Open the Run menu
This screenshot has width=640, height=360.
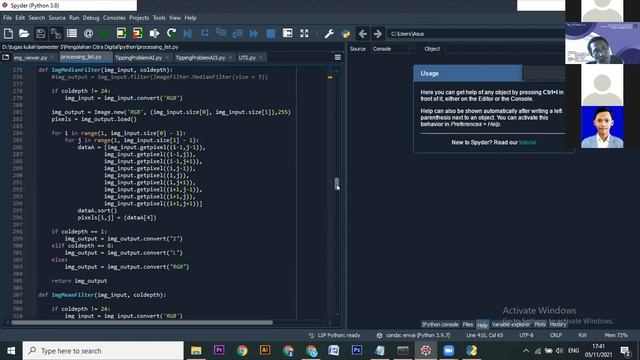pyautogui.click(x=74, y=18)
